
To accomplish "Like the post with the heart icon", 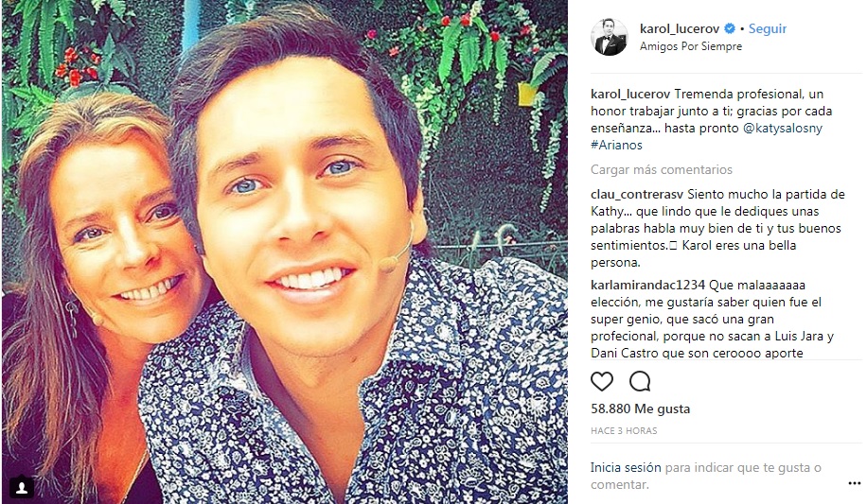I will pyautogui.click(x=602, y=381).
